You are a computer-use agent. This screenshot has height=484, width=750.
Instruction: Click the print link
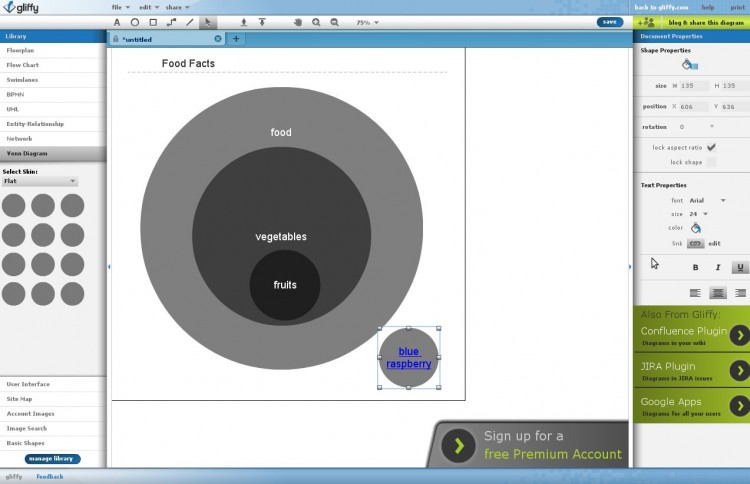click(737, 7)
